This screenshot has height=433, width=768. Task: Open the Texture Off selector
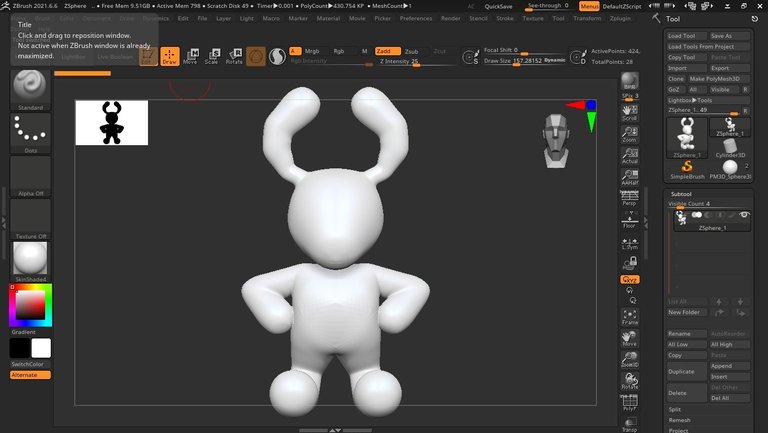(x=30, y=219)
